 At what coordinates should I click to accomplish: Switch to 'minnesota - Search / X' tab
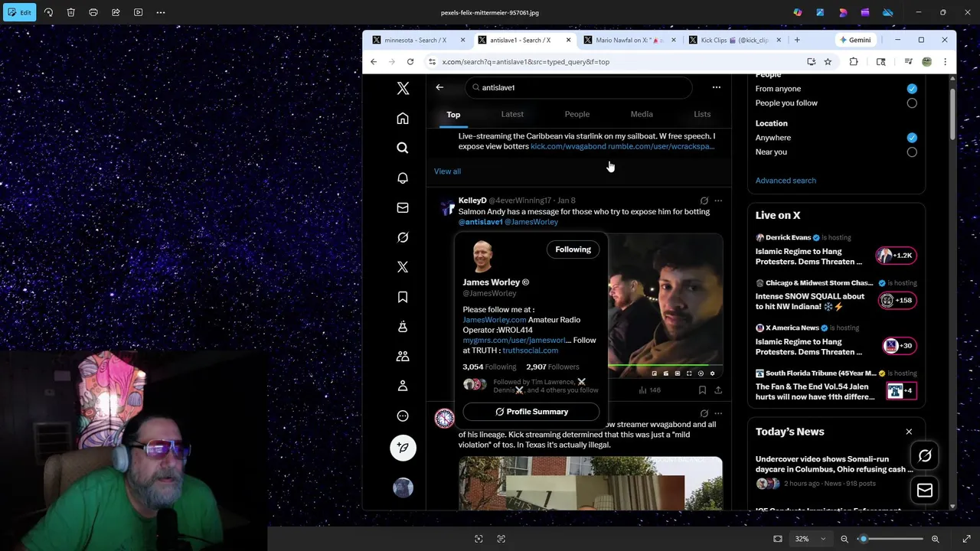[x=418, y=40]
